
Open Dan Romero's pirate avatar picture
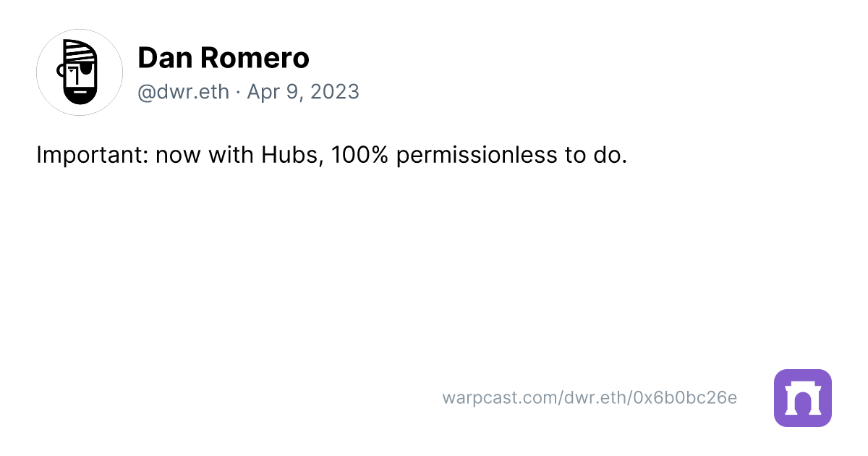(x=80, y=72)
